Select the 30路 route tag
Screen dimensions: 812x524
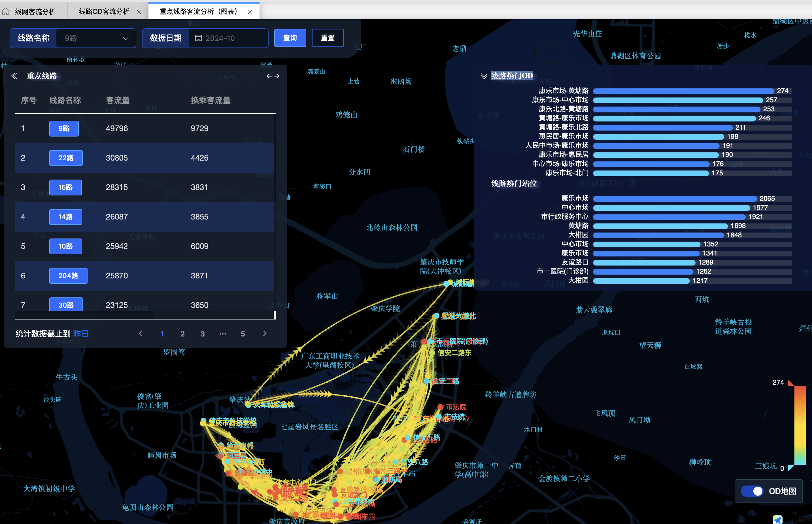click(x=66, y=305)
